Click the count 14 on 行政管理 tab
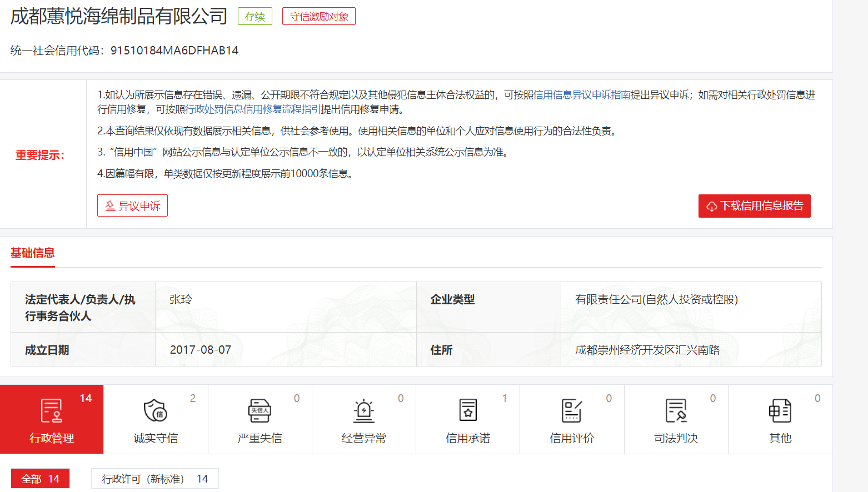868x492 pixels. [x=86, y=398]
